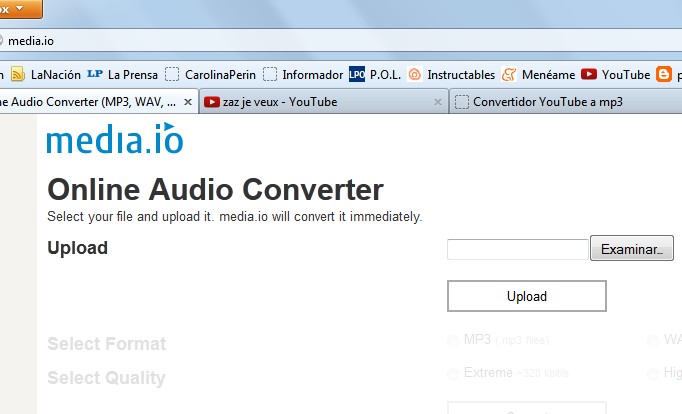The width and height of the screenshot is (682, 414).
Task: Open the Blogger bookmark icon
Action: 664,74
